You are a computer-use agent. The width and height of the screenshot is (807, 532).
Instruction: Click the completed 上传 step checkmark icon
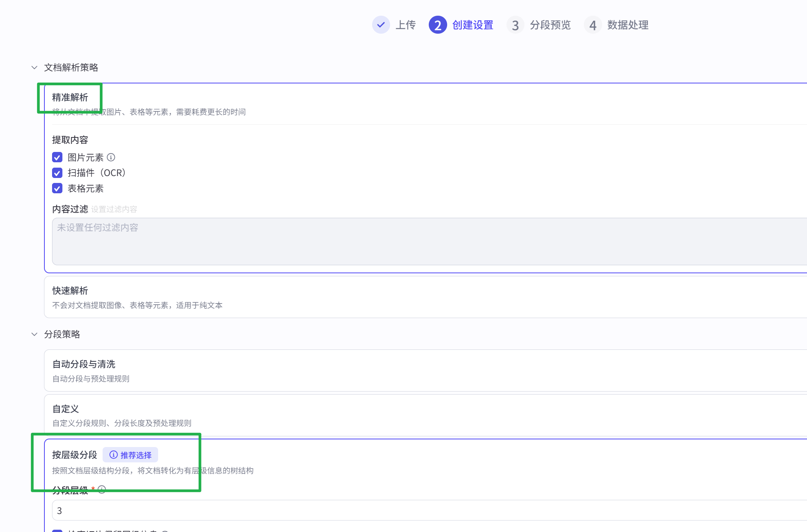click(381, 25)
